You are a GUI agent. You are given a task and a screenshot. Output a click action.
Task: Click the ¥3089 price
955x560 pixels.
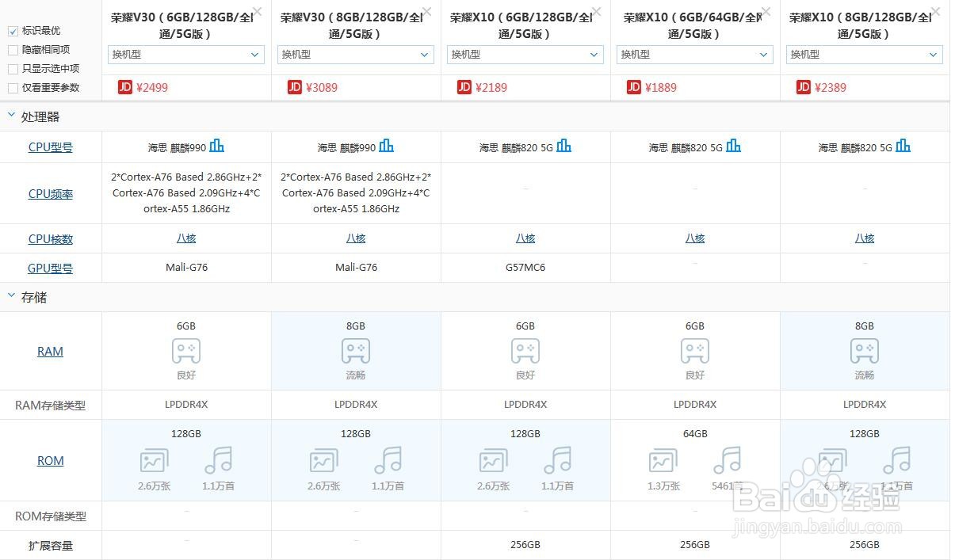322,88
